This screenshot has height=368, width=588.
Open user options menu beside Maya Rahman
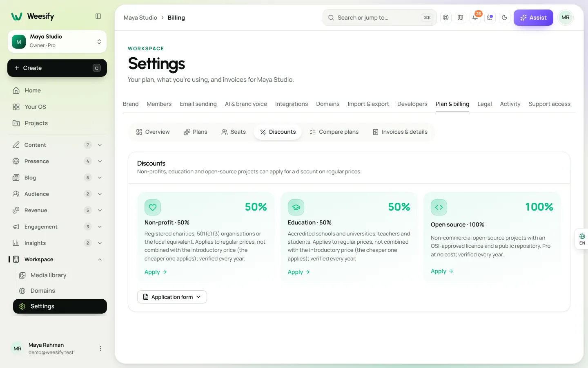pyautogui.click(x=100, y=348)
